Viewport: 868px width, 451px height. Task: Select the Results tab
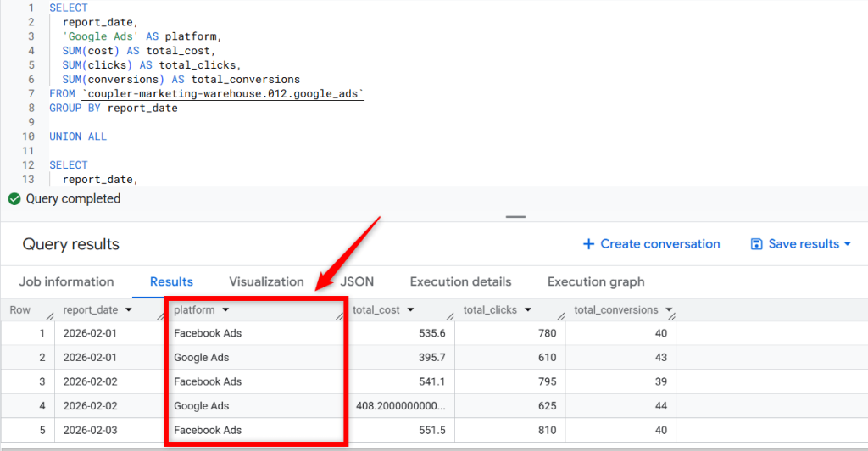[x=171, y=281]
